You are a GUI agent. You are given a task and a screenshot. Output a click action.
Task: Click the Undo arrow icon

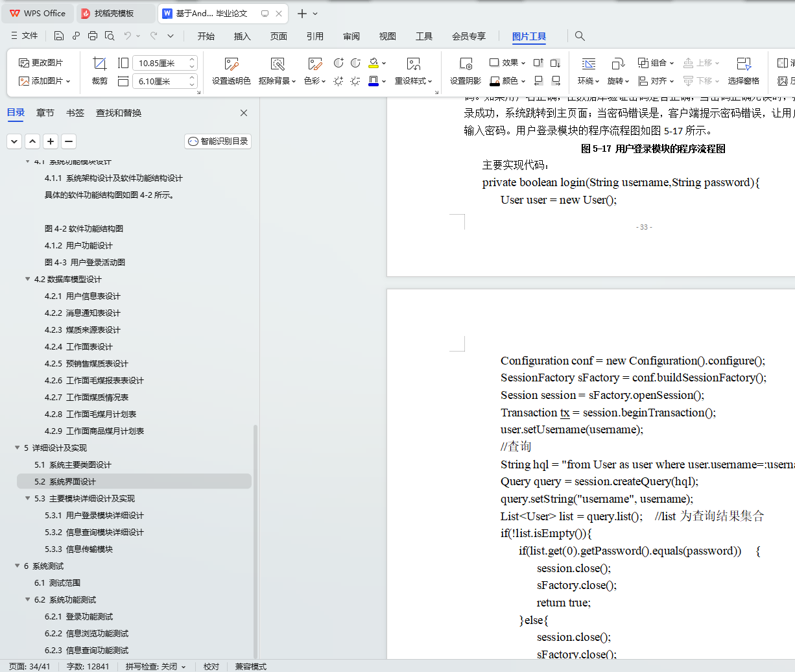(128, 36)
